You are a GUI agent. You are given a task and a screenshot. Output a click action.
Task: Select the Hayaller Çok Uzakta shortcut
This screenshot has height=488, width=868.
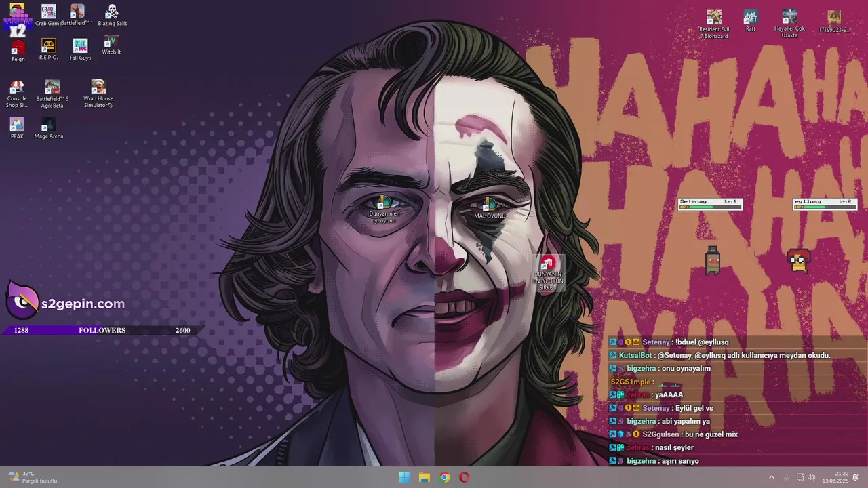coord(789,24)
